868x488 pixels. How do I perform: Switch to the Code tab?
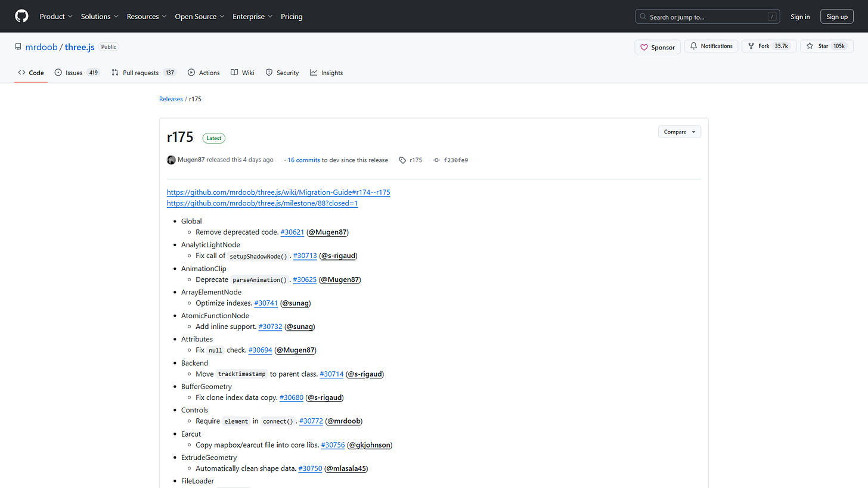pyautogui.click(x=31, y=73)
